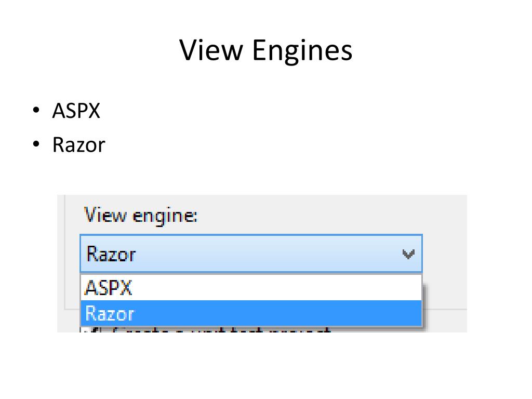The image size is (532, 399).
Task: Click the word 'Engines' in the title
Action: point(302,51)
